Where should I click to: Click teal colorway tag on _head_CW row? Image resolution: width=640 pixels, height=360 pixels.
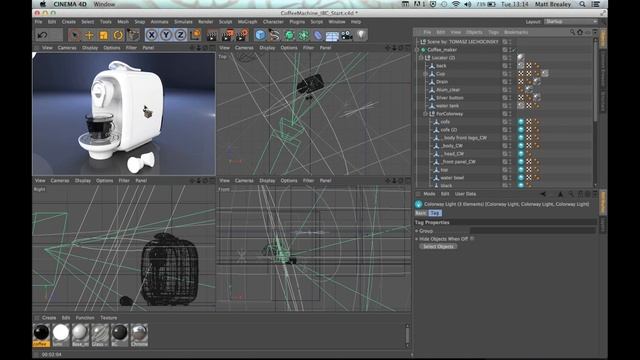pos(521,154)
